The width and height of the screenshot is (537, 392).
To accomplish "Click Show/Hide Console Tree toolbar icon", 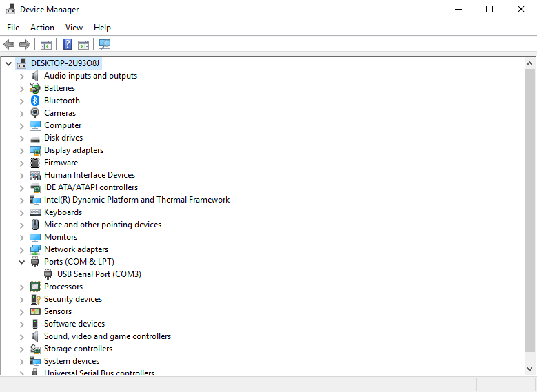I will point(46,45).
